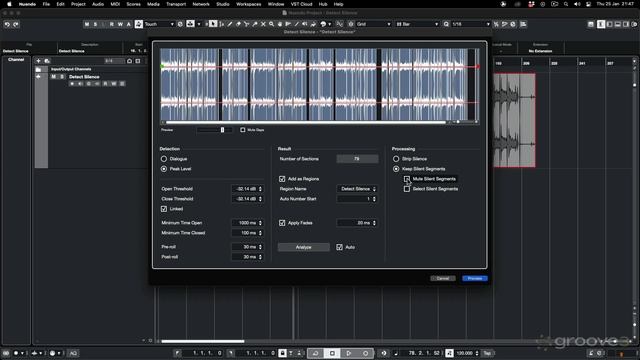Image resolution: width=640 pixels, height=360 pixels.
Task: Click the global Mute M toolbar button
Action: (87, 24)
